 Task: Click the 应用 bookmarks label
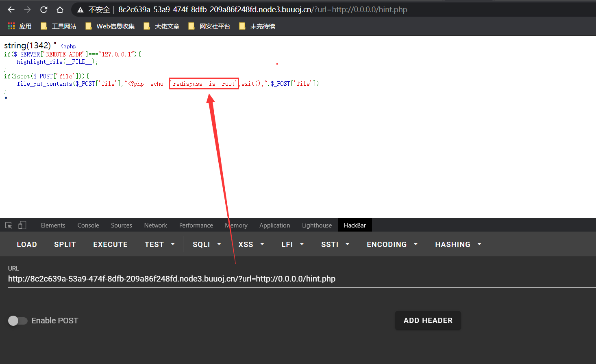[x=25, y=26]
